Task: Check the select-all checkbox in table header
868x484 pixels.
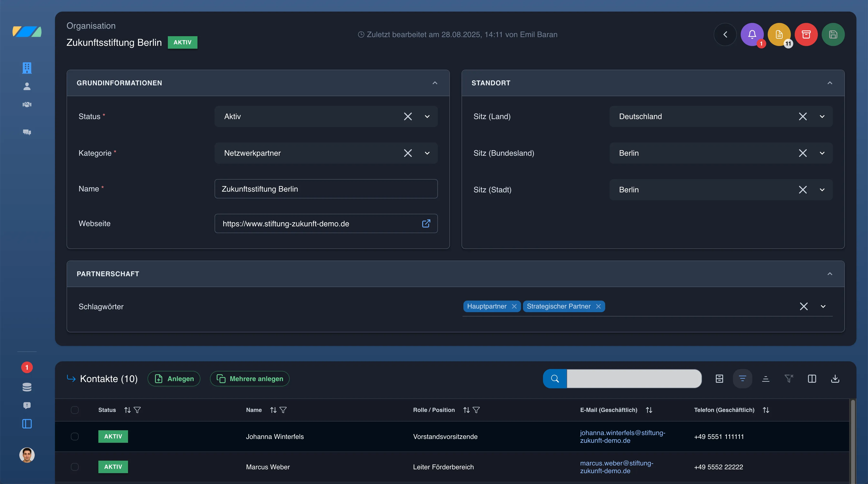Action: (x=75, y=410)
